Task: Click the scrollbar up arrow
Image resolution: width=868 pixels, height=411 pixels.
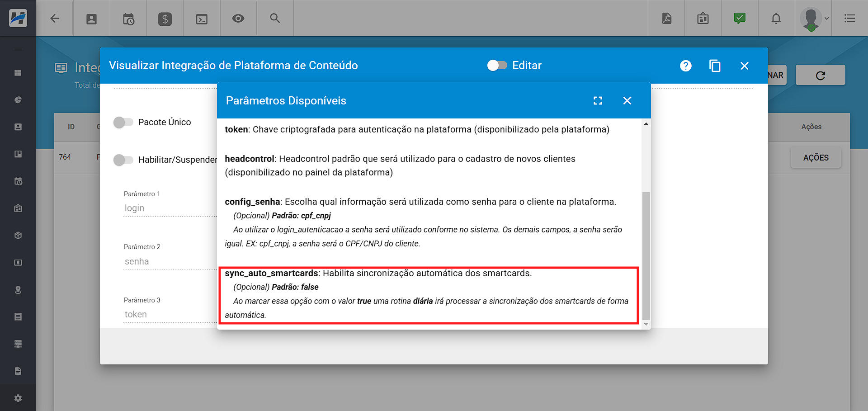Action: pos(646,123)
